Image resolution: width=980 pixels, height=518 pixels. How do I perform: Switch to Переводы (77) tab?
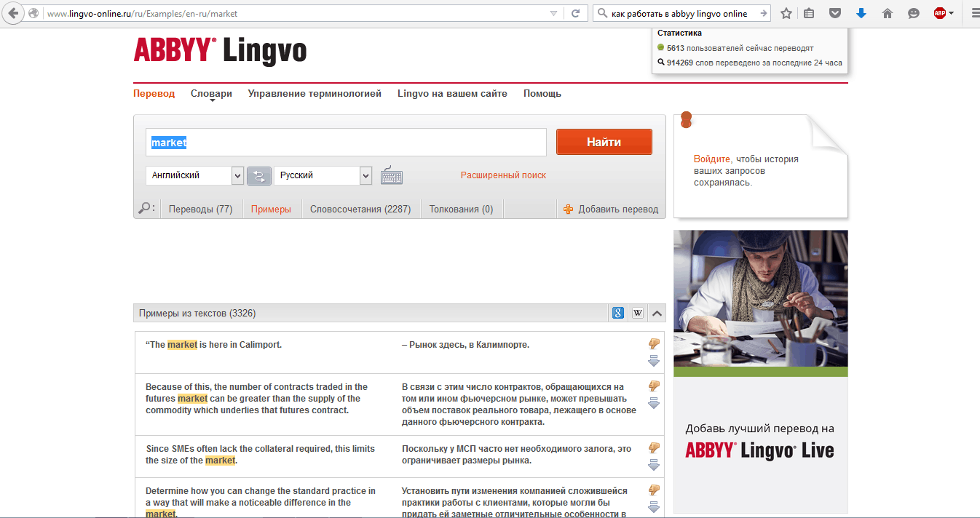tap(200, 209)
